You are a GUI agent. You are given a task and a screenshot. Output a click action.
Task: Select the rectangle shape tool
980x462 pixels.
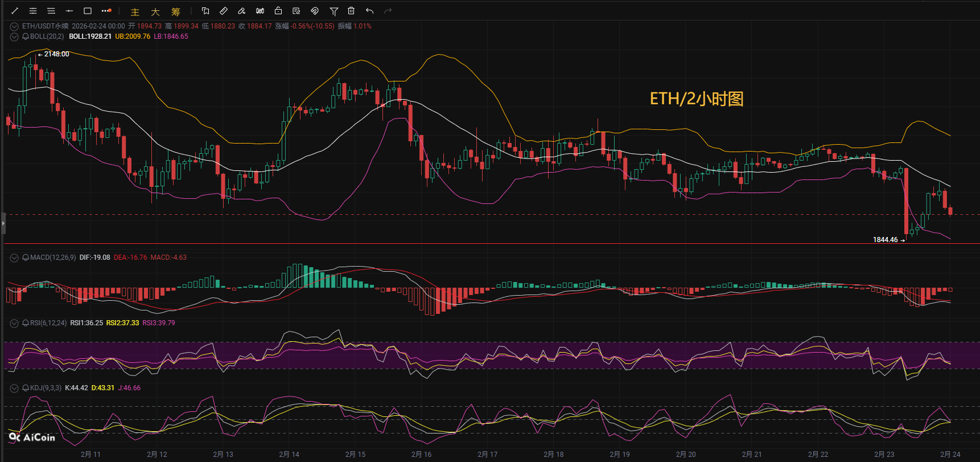coord(88,11)
